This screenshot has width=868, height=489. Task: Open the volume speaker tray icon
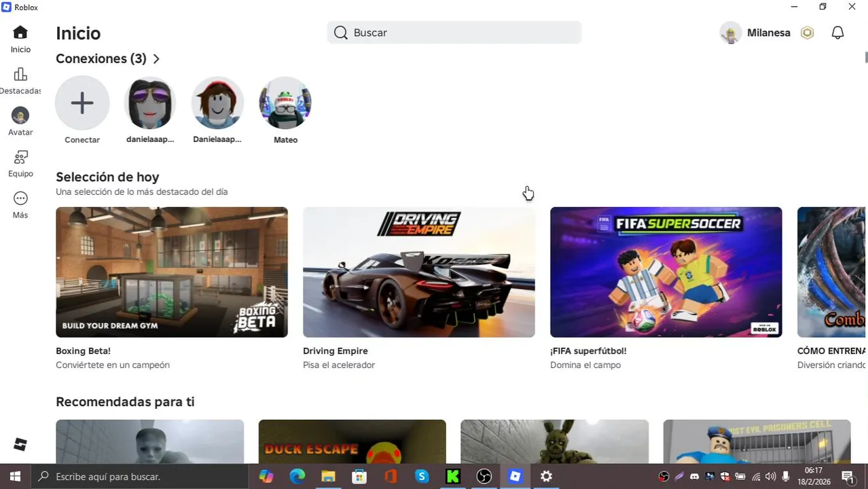point(771,477)
